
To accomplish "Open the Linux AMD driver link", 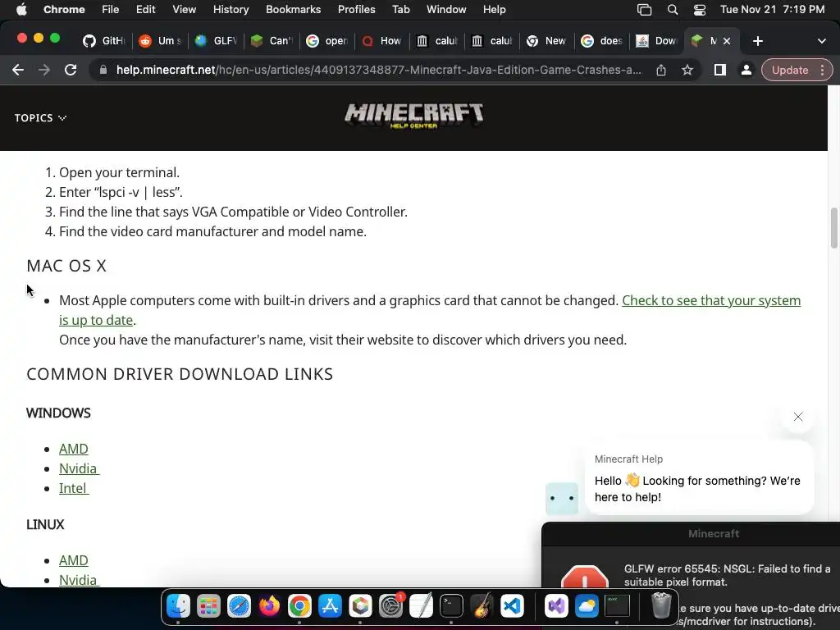I will (x=73, y=560).
